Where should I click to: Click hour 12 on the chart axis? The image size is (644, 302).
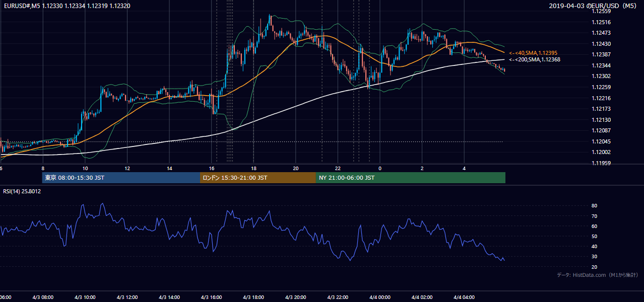pos(127,168)
